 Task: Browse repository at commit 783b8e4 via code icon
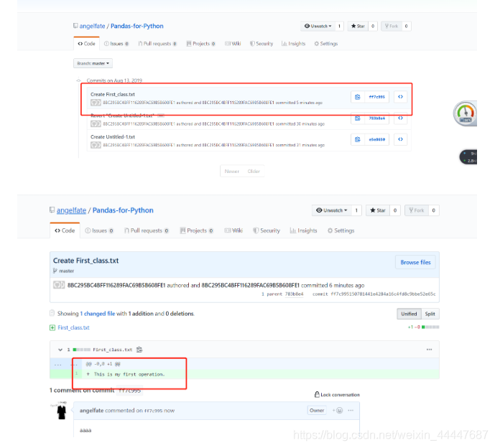tap(400, 118)
